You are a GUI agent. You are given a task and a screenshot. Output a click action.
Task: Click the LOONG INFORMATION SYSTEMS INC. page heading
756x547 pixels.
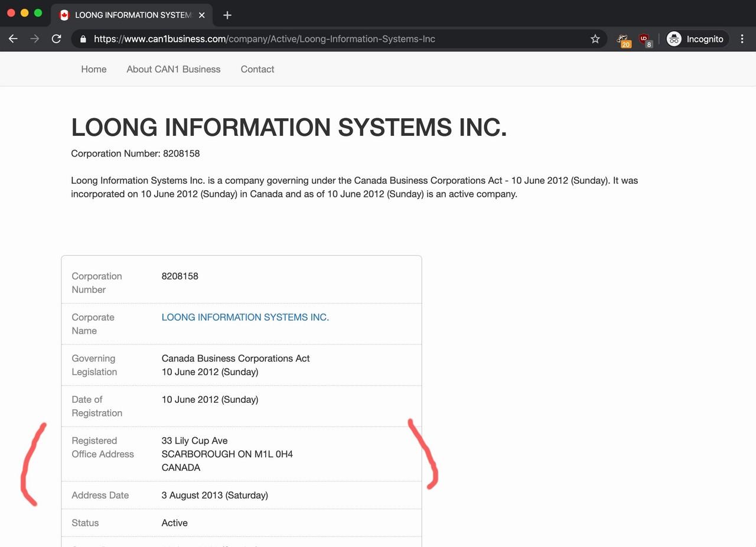tap(289, 128)
